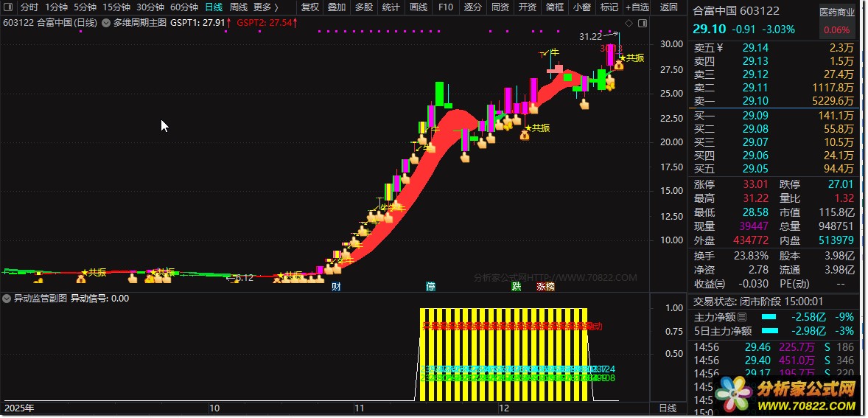The width and height of the screenshot is (868, 418).
Task: Click the stock name 合富中国 603122
Action: [x=736, y=10]
